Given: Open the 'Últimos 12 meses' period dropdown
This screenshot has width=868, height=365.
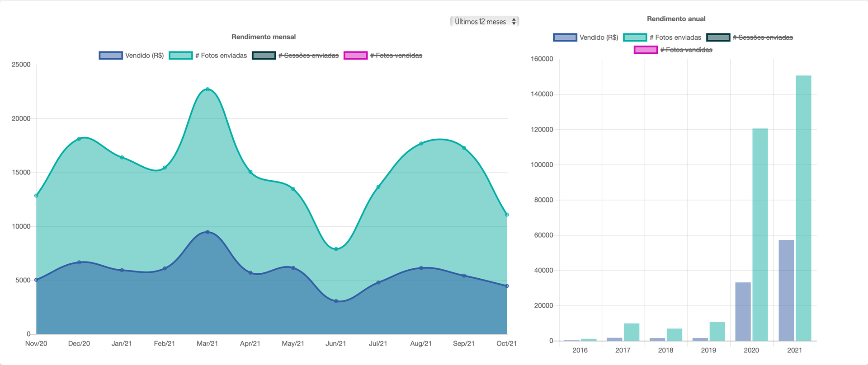Looking at the screenshot, I should [x=484, y=21].
